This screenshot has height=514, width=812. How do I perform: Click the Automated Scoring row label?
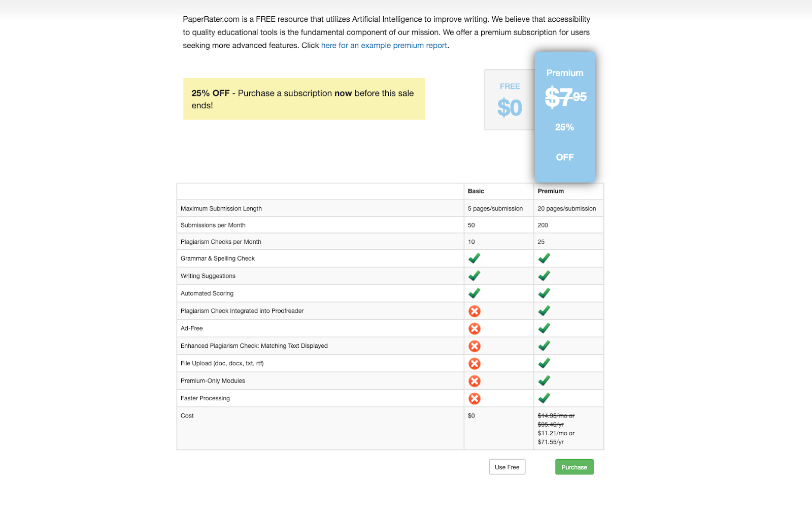pyautogui.click(x=207, y=293)
